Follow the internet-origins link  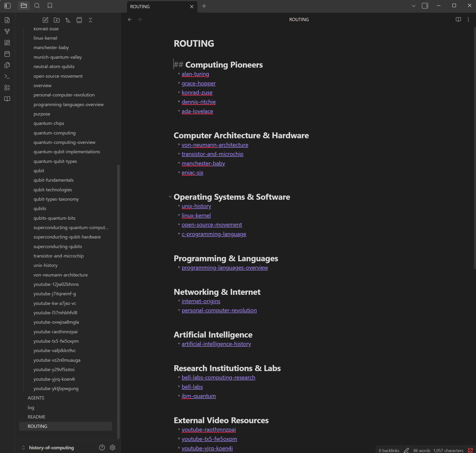click(201, 301)
